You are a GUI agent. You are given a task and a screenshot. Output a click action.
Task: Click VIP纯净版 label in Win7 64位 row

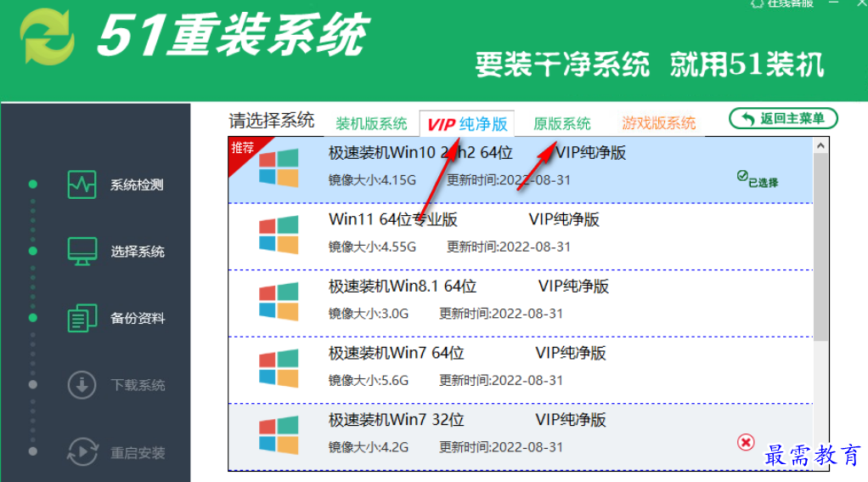(x=571, y=353)
